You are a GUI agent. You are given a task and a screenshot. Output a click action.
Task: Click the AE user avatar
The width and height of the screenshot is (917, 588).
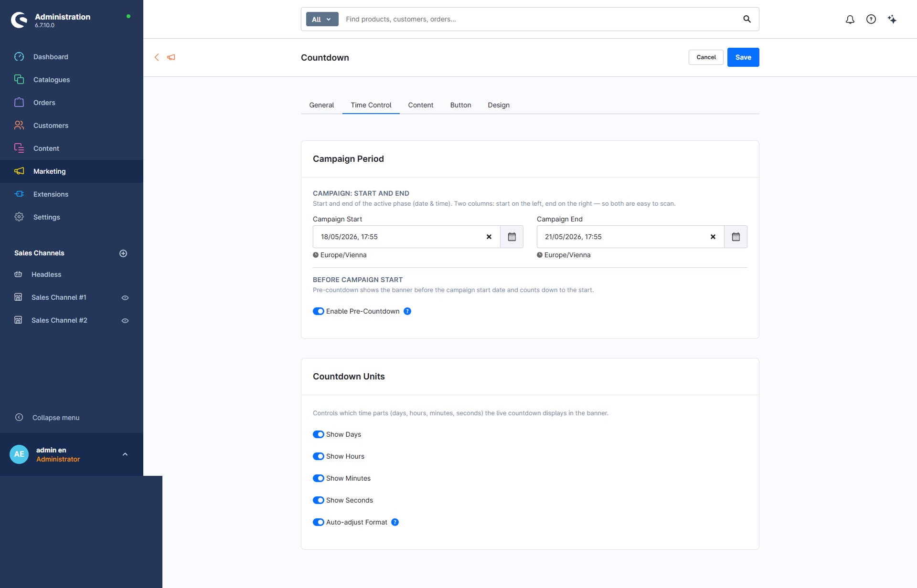pyautogui.click(x=19, y=454)
